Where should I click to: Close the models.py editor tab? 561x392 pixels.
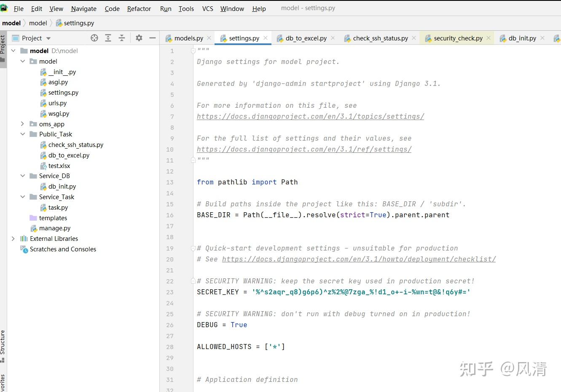pyautogui.click(x=209, y=38)
